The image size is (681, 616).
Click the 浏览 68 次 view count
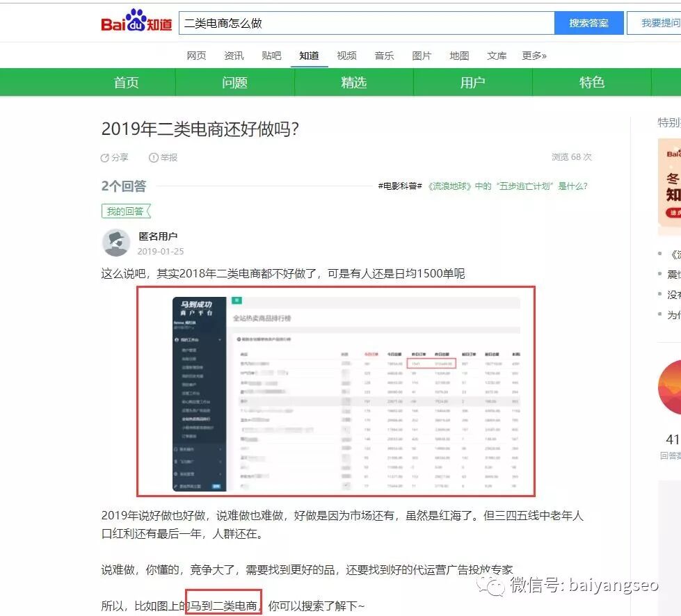tap(572, 156)
